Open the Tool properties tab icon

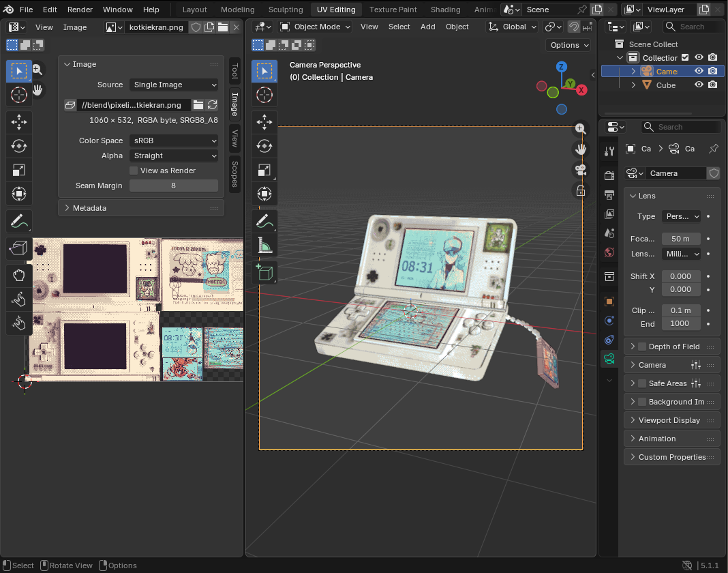609,151
